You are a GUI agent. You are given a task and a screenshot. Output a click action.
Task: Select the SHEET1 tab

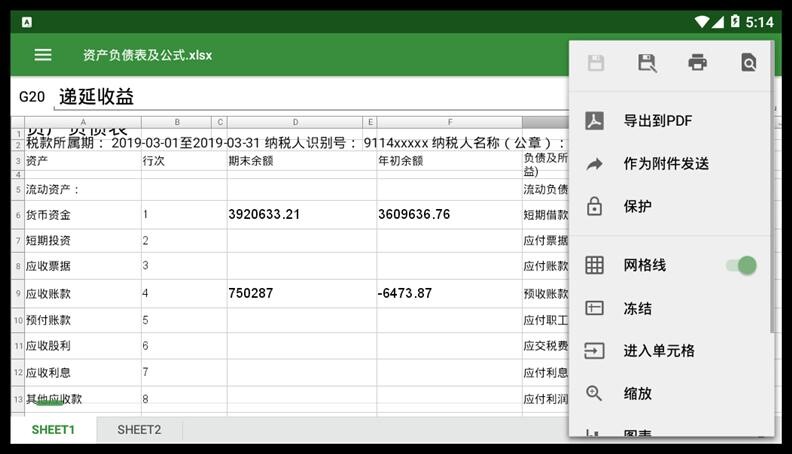pyautogui.click(x=53, y=430)
